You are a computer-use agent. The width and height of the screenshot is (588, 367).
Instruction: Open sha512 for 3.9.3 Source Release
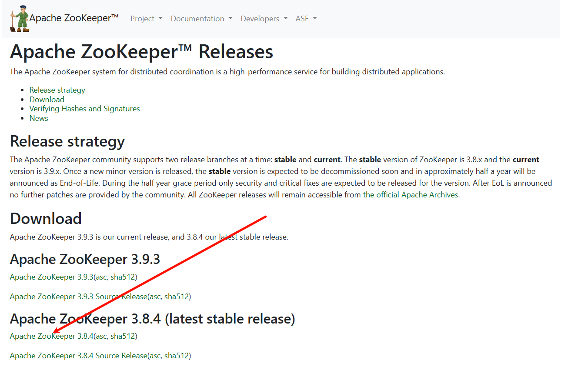(x=177, y=297)
